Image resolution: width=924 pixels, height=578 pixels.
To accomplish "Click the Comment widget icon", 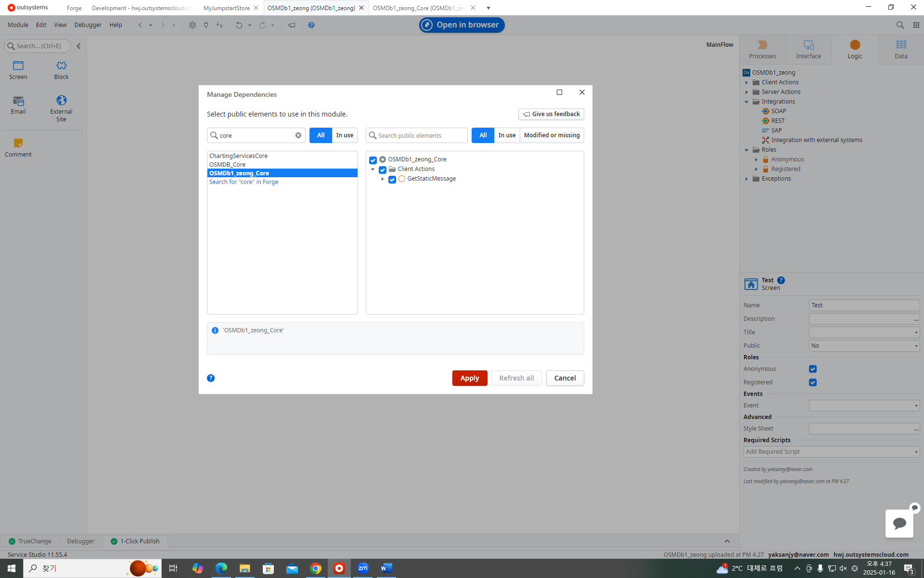I will click(18, 144).
